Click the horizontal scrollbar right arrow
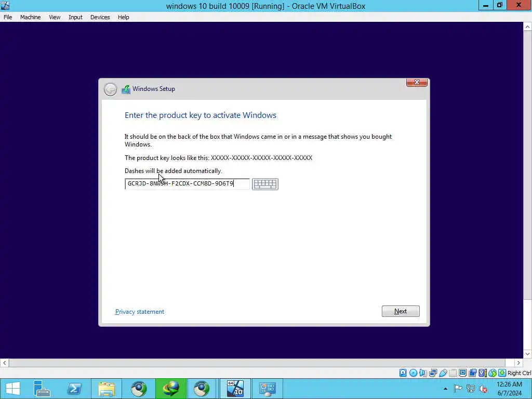The height and width of the screenshot is (399, 532). coord(518,363)
